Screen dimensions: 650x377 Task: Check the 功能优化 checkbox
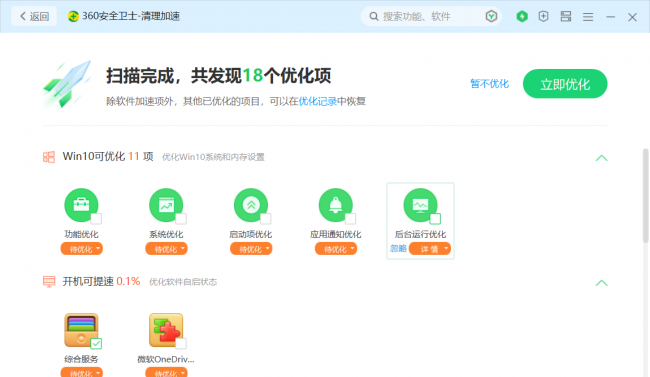96,219
